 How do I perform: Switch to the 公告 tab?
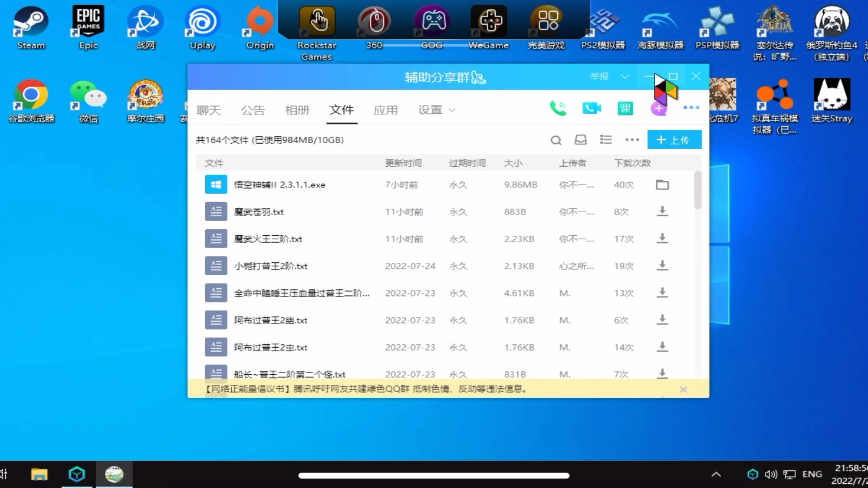click(253, 110)
